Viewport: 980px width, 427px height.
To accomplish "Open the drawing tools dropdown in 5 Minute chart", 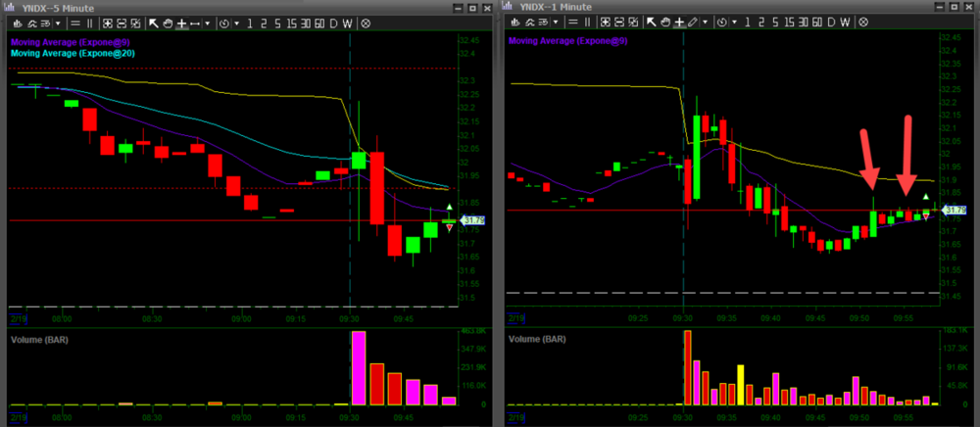I will tap(209, 22).
